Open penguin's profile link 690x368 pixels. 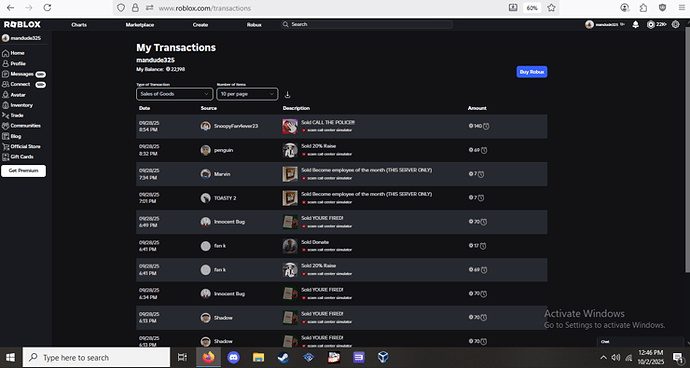(x=224, y=150)
